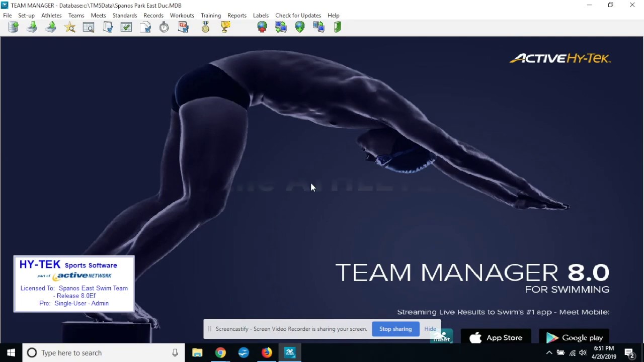Image resolution: width=644 pixels, height=362 pixels.
Task: Show hidden system tray icons
Action: 549,353
